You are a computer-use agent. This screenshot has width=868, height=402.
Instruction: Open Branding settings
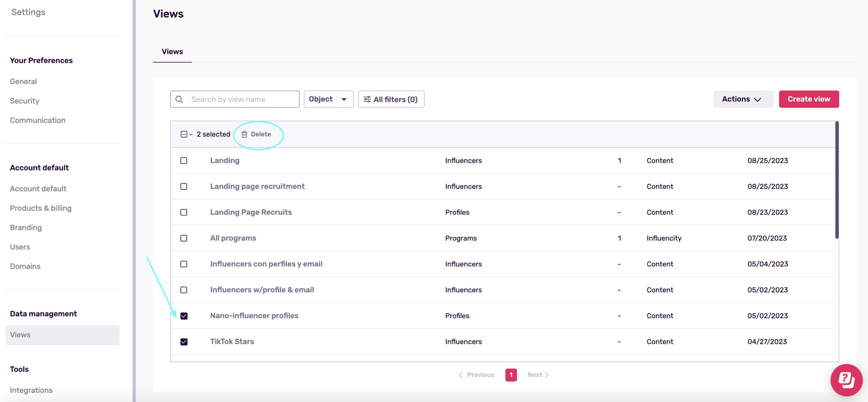(x=26, y=228)
